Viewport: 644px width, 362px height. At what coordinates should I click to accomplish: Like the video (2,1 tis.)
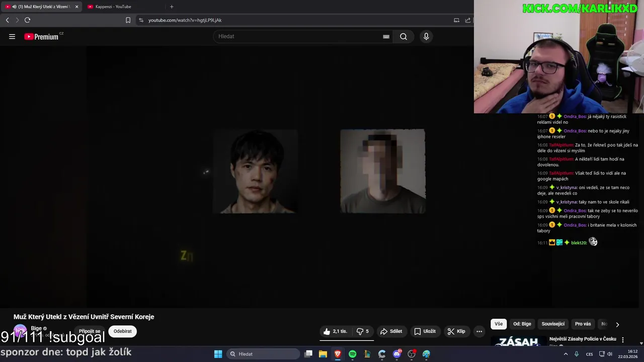pyautogui.click(x=335, y=331)
